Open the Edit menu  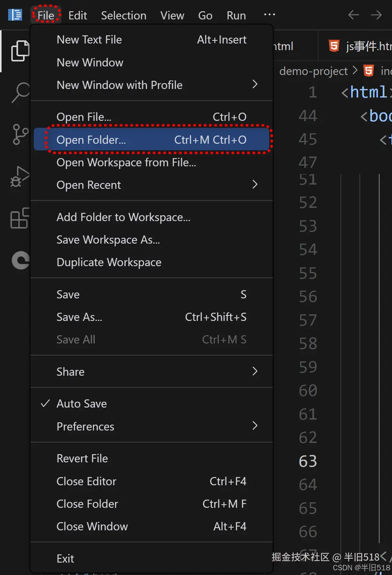click(78, 16)
